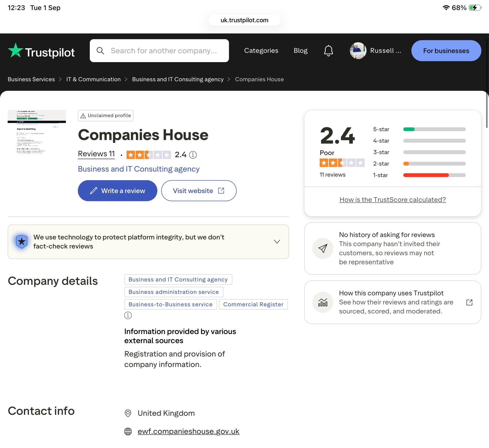Focus the Search for another company field
489x448 pixels.
click(x=159, y=51)
